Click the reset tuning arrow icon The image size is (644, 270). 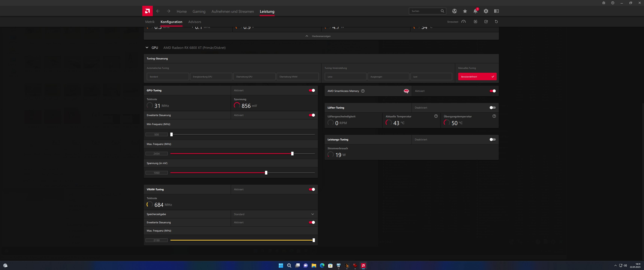click(x=496, y=22)
